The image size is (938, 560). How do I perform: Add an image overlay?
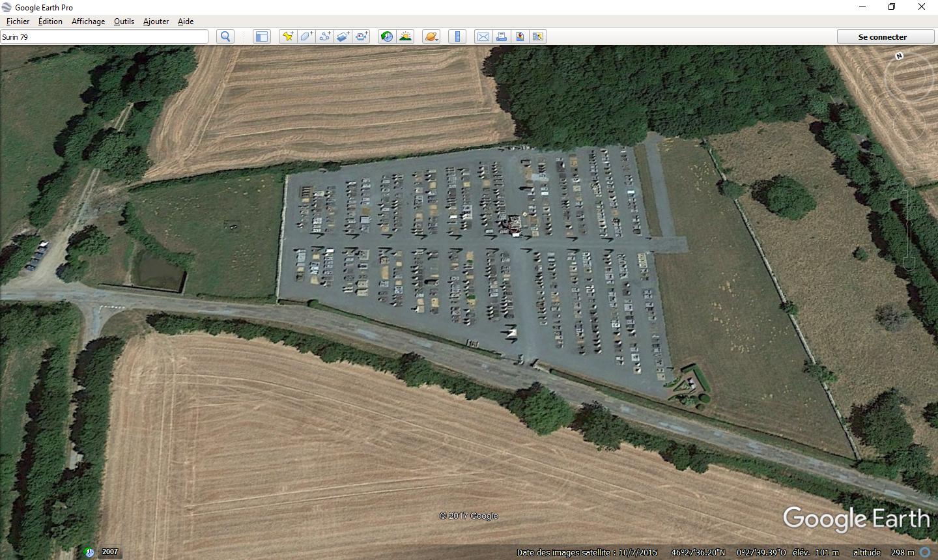click(343, 36)
